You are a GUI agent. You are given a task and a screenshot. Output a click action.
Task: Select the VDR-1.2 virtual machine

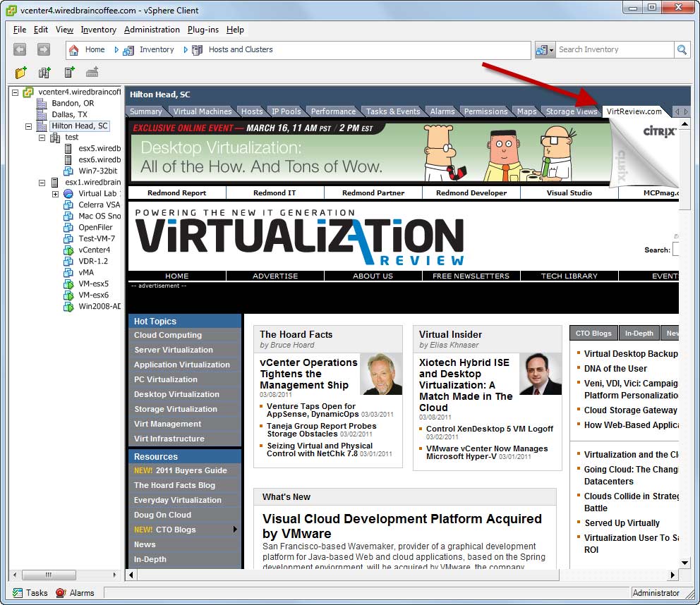[x=93, y=261]
